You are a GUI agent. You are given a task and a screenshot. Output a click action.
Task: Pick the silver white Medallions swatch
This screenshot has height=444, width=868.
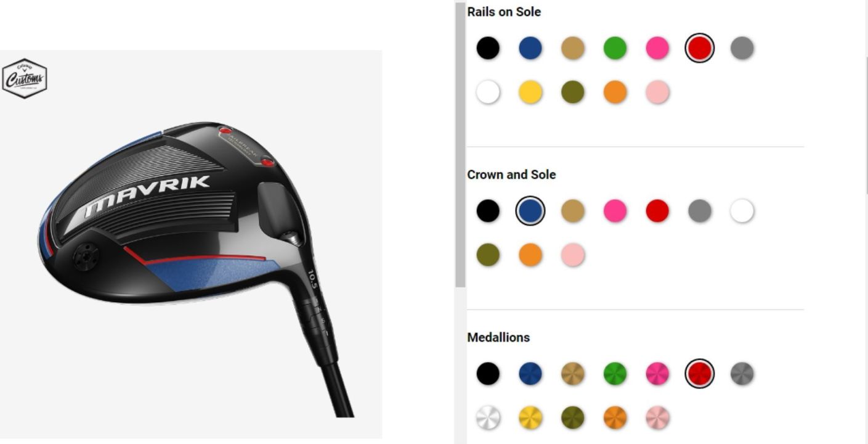[488, 418]
